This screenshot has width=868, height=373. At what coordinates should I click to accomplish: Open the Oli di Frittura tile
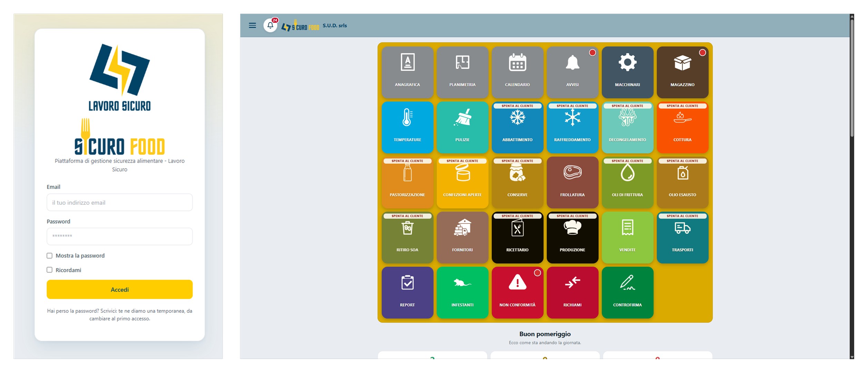coord(627,182)
